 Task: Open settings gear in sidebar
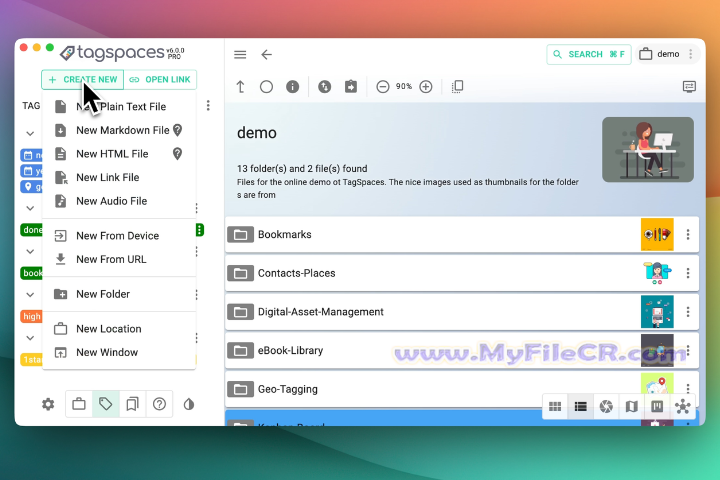48,404
